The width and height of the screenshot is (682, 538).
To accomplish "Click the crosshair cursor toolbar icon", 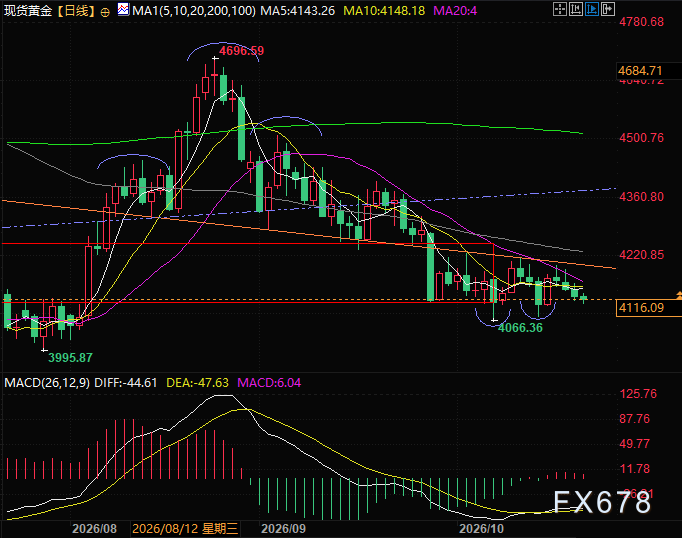I will tap(560, 9).
